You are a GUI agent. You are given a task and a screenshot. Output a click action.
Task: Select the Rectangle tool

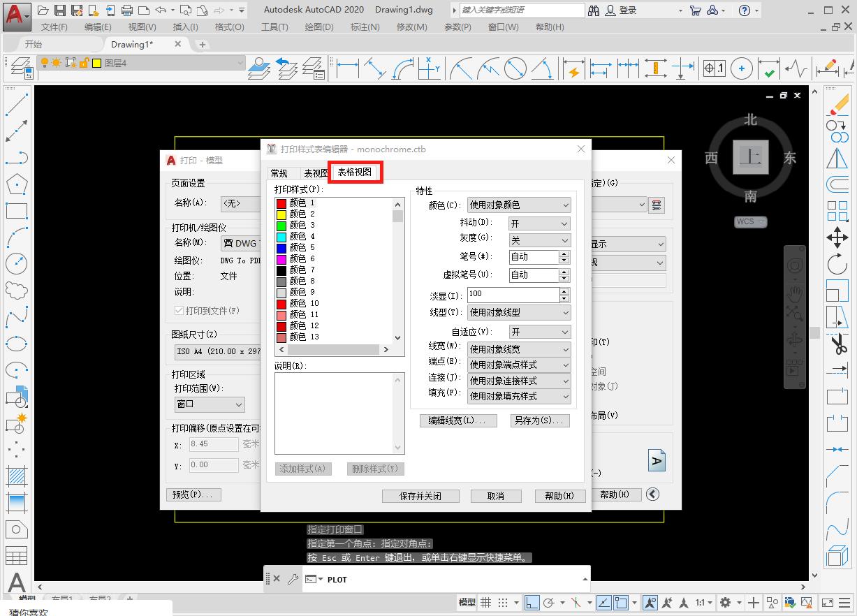[x=17, y=210]
